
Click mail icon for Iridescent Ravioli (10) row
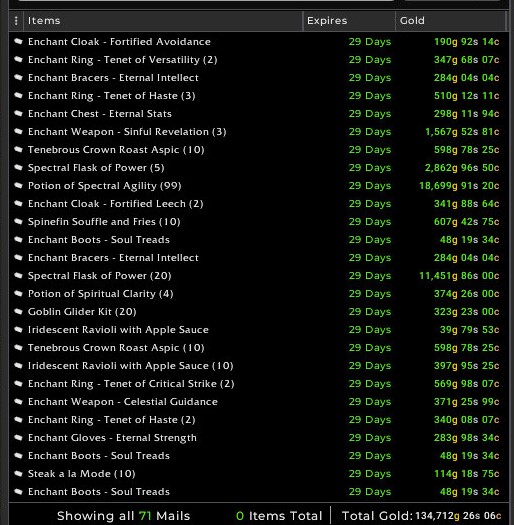point(18,366)
